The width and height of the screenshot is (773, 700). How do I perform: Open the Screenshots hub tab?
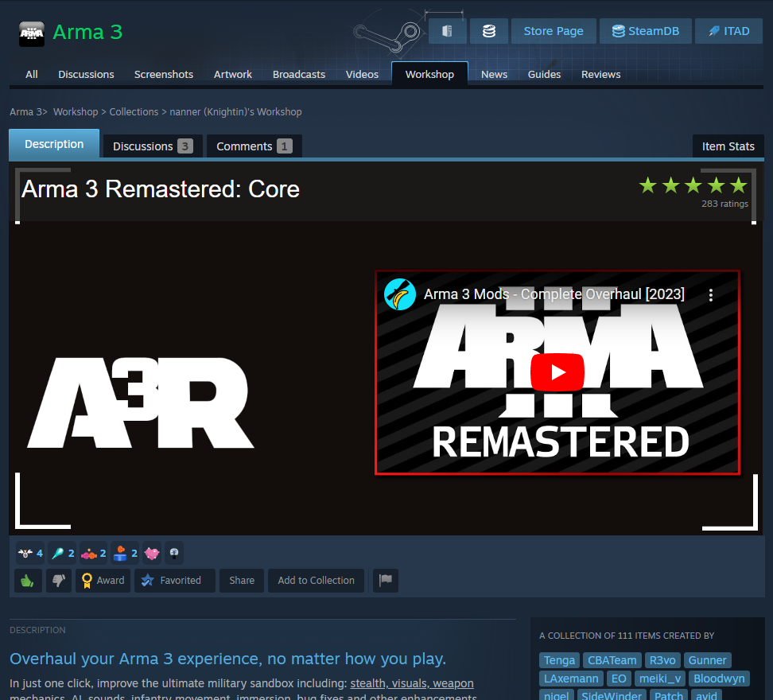click(164, 75)
